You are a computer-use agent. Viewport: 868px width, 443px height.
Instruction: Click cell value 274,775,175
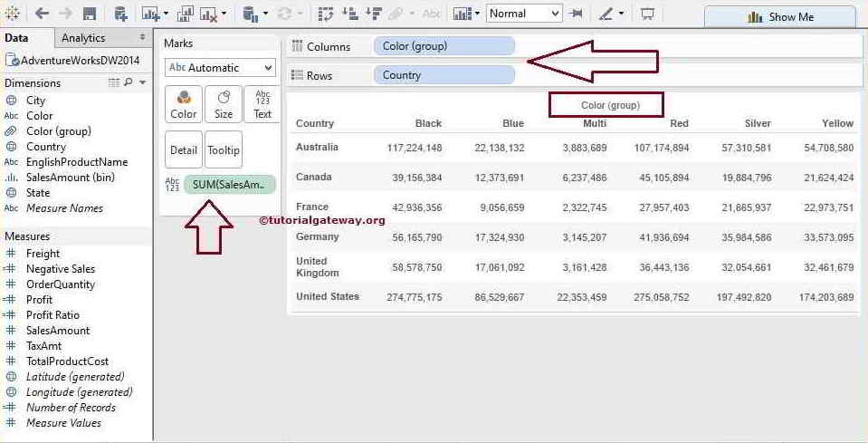click(414, 297)
